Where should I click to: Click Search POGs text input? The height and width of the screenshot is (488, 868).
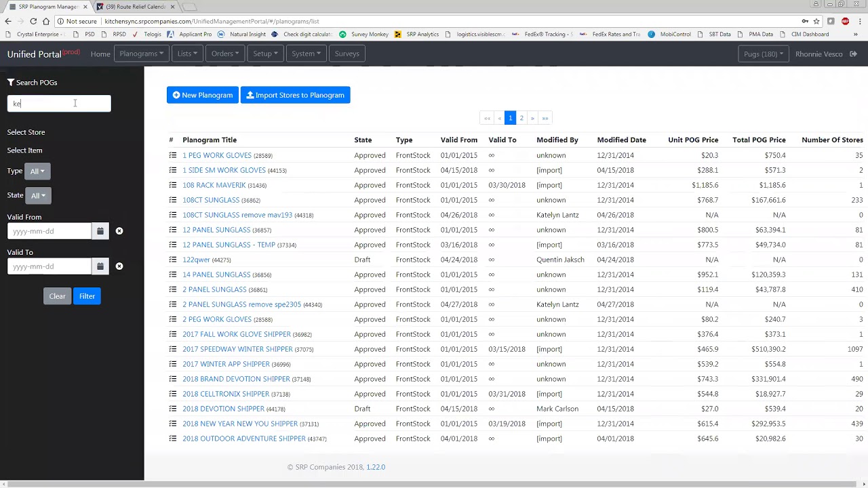click(59, 104)
